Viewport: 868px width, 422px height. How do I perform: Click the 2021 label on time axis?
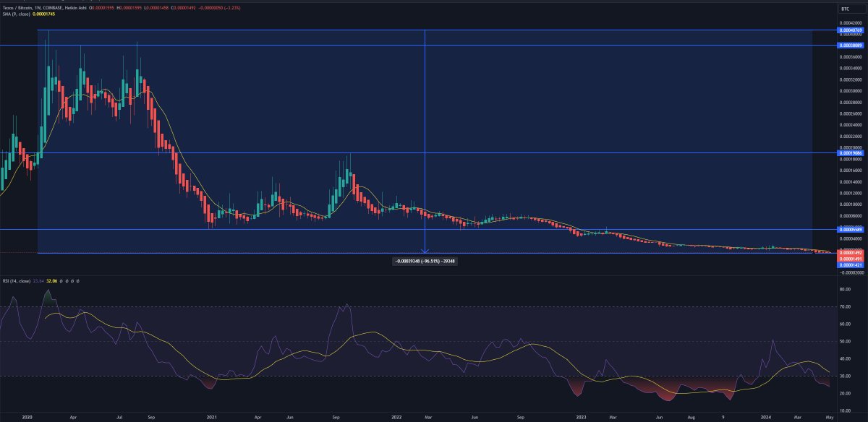(x=211, y=417)
